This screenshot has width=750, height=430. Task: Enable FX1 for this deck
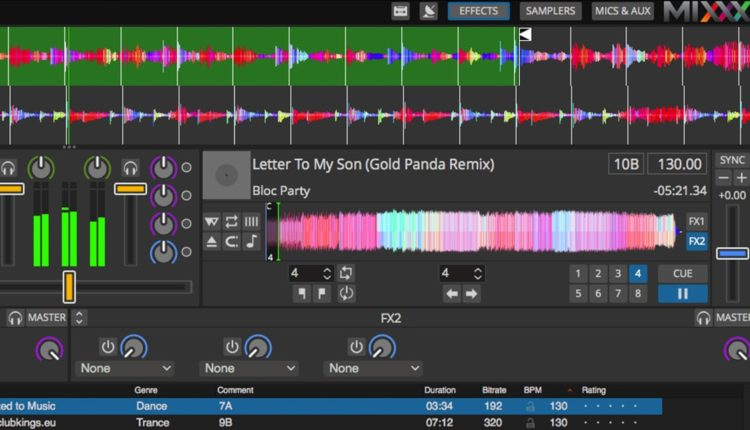click(696, 221)
